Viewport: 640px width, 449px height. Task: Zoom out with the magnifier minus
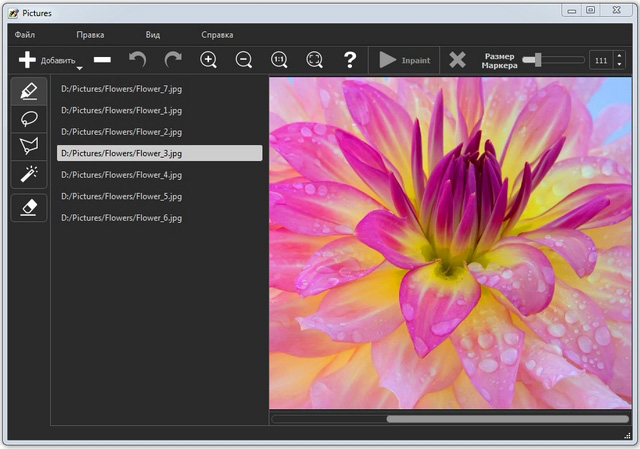tap(244, 60)
